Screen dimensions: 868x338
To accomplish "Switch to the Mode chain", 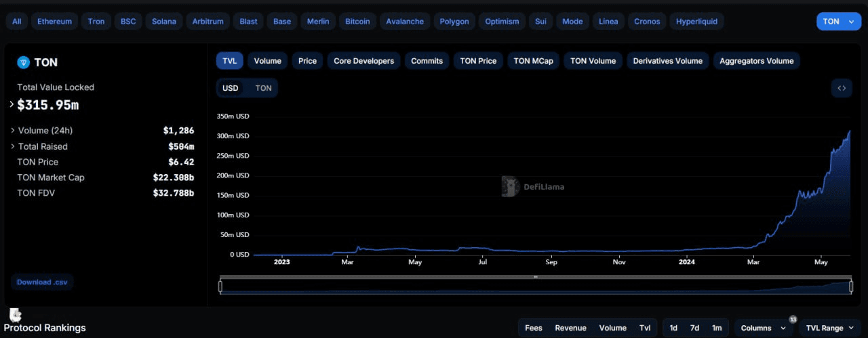I will [x=572, y=22].
